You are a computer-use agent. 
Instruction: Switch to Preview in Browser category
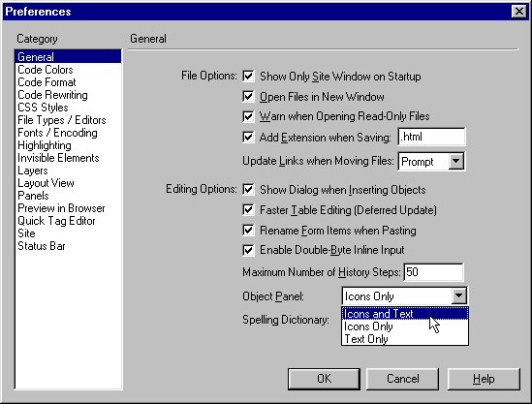coord(61,208)
